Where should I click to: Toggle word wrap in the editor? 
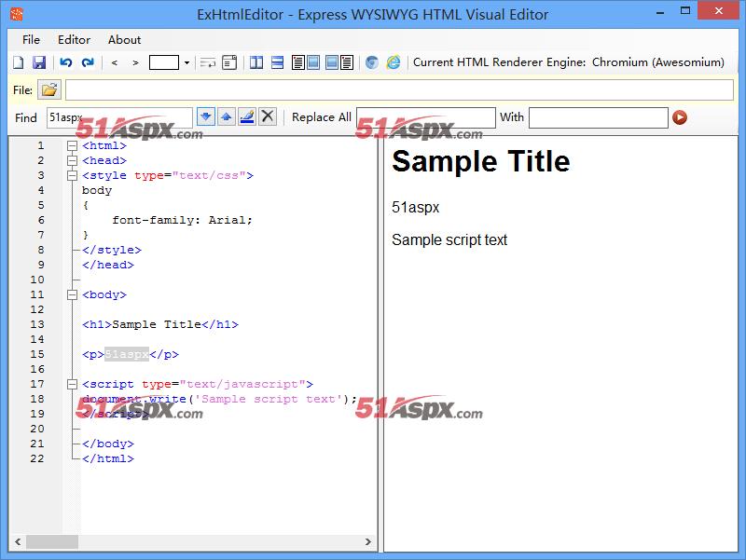(x=207, y=62)
